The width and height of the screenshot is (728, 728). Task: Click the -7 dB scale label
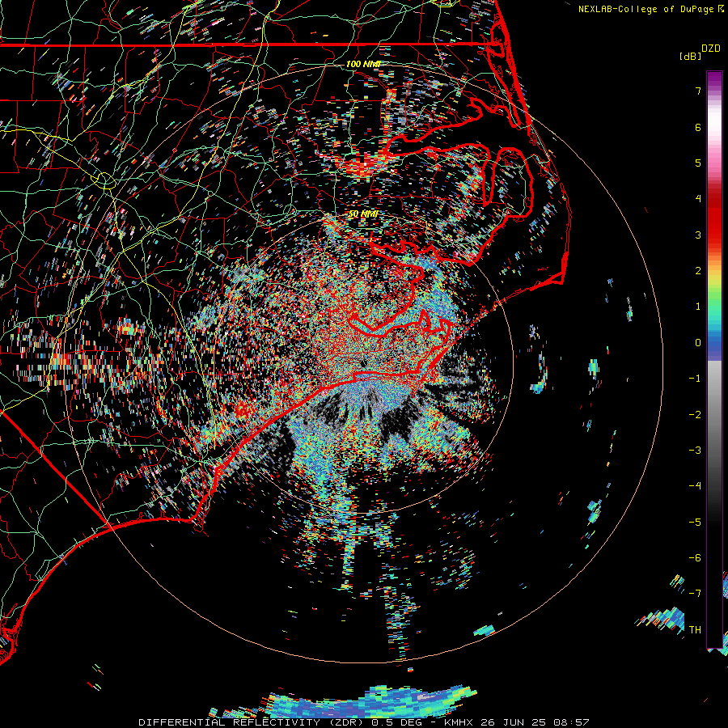pos(695,594)
